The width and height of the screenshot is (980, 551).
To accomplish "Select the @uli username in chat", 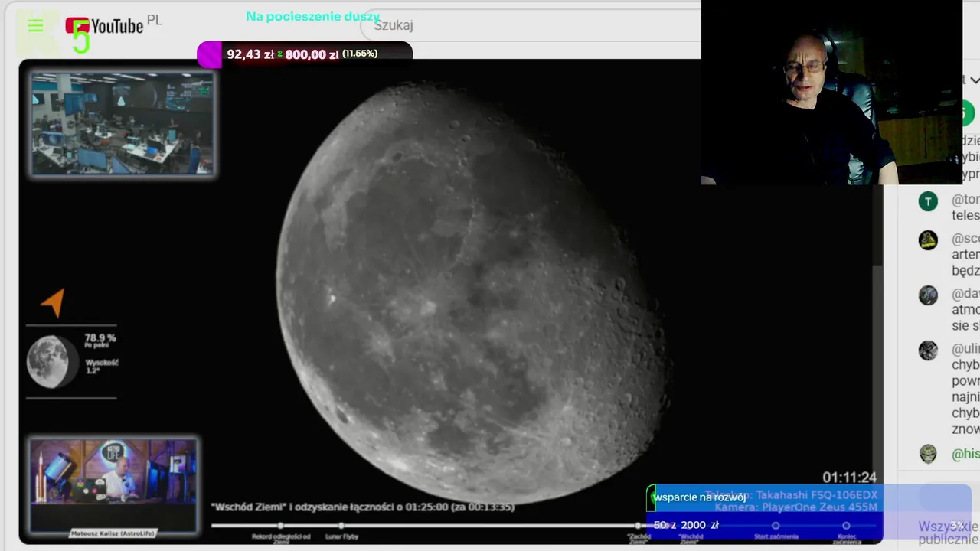I will coord(965,348).
